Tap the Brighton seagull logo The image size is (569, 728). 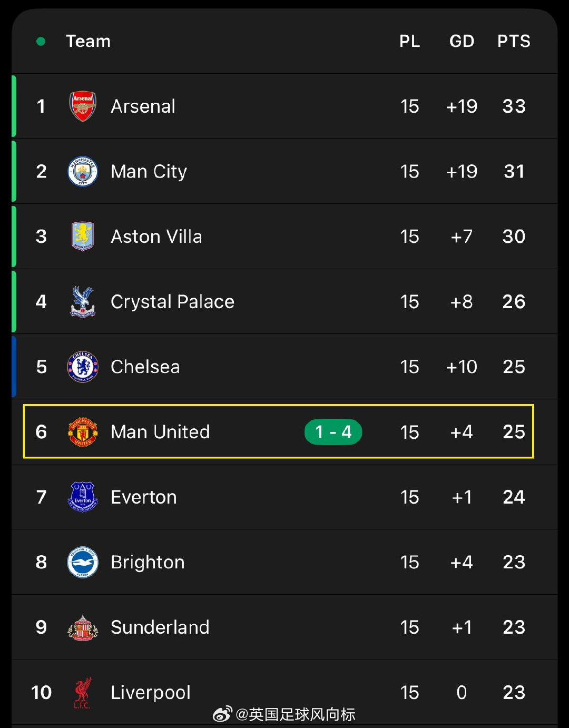pyautogui.click(x=83, y=562)
